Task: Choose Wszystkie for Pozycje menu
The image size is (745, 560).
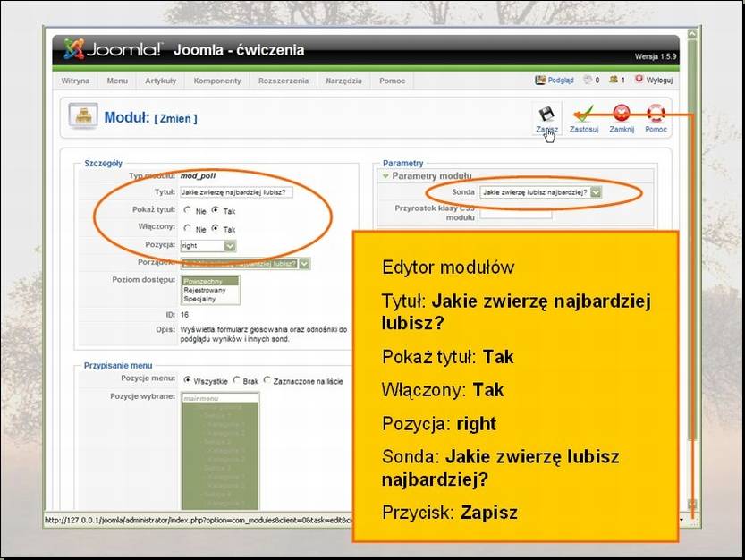Action: tap(187, 380)
